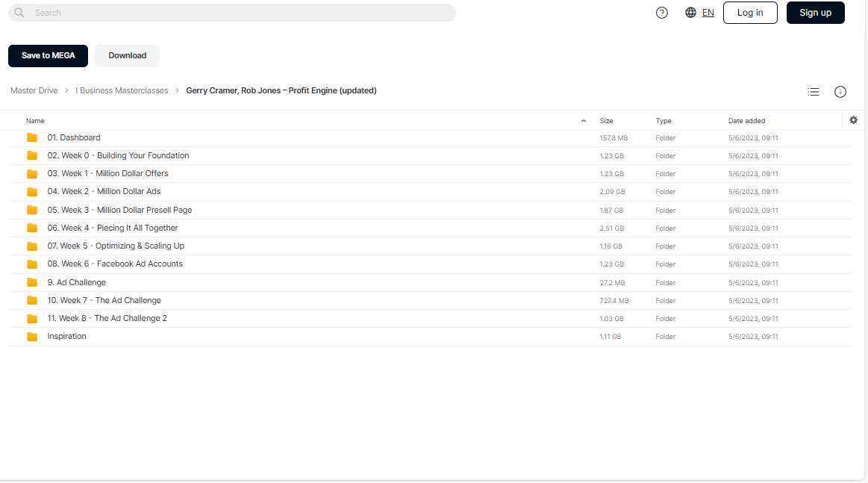
Task: Click the Log in button
Action: [750, 13]
